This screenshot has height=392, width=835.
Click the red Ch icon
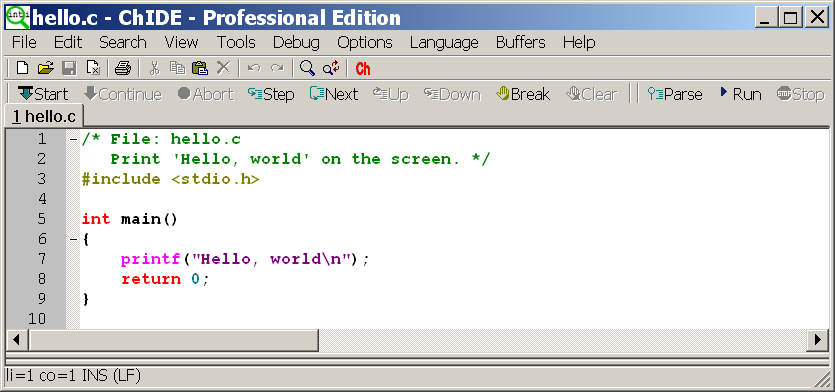363,69
